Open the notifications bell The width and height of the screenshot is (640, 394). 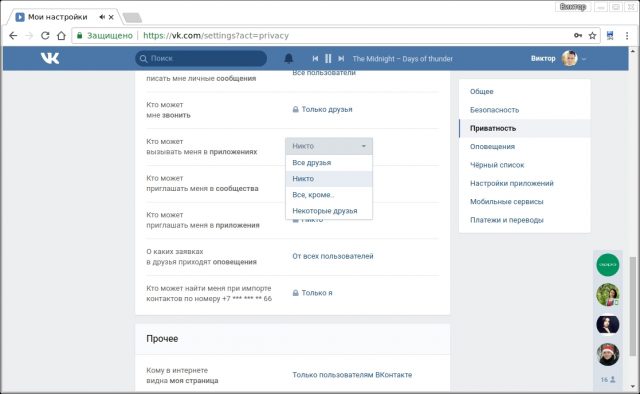coord(289,58)
